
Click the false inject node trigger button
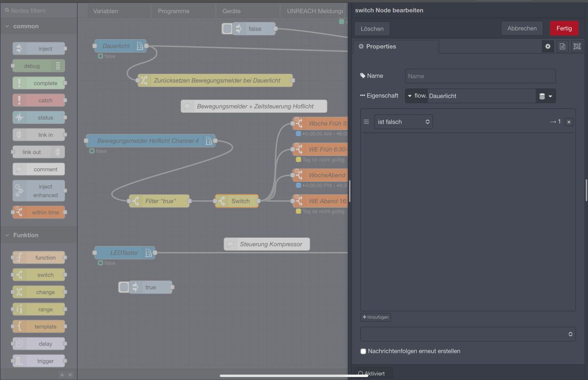tap(227, 28)
